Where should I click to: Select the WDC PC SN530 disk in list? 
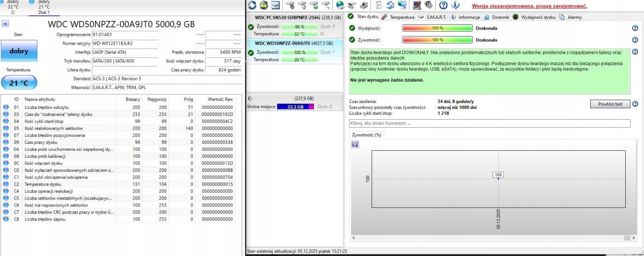(293, 25)
